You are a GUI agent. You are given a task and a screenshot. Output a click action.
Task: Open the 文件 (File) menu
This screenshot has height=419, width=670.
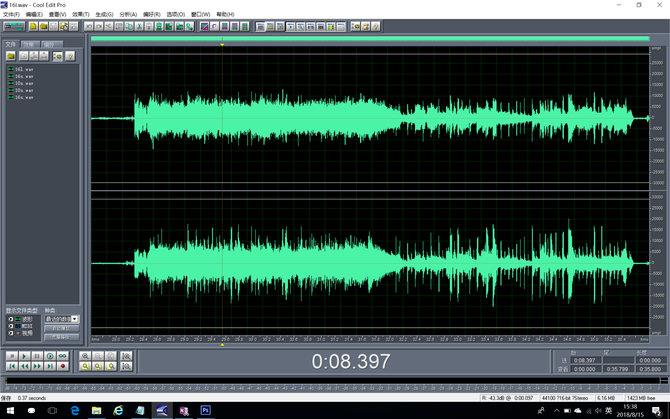(10, 15)
